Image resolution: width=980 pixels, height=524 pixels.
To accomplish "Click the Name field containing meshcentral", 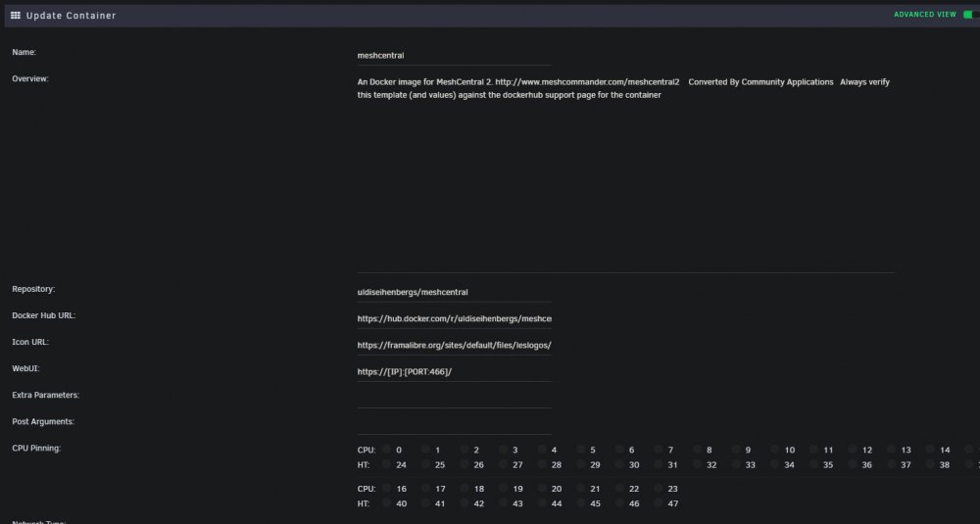I will [455, 56].
